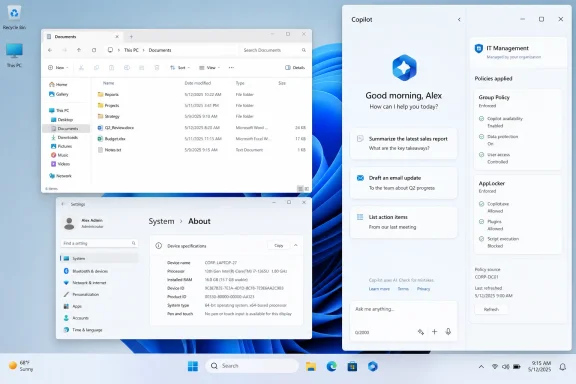The image size is (576, 384).
Task: Choose Draft an email update suggestion
Action: [404, 183]
